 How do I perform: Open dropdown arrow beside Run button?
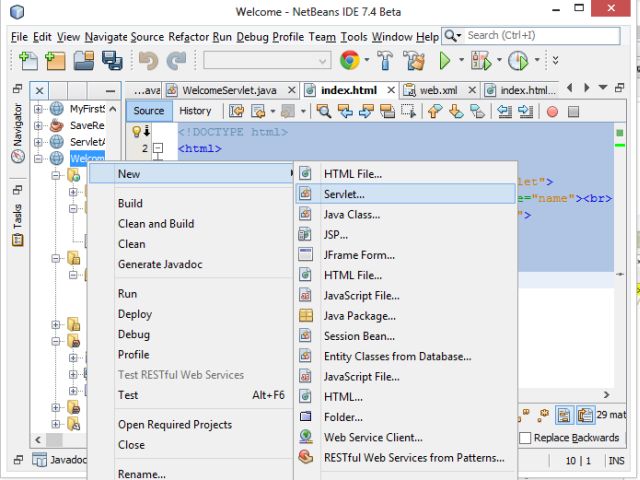coord(461,60)
